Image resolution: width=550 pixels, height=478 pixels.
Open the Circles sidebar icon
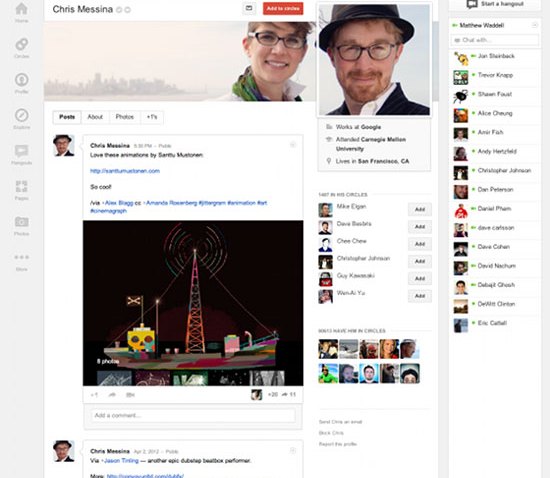pos(21,45)
